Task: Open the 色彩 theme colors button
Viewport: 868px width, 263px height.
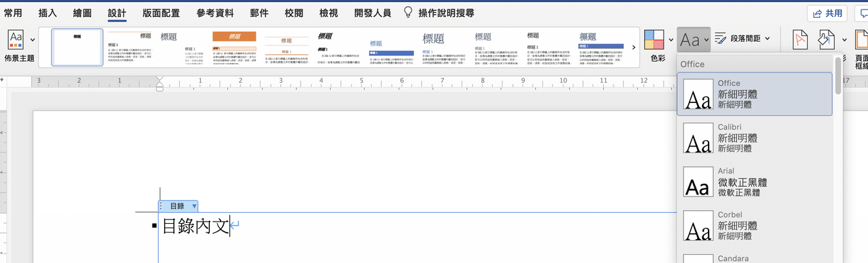Action: pos(654,39)
